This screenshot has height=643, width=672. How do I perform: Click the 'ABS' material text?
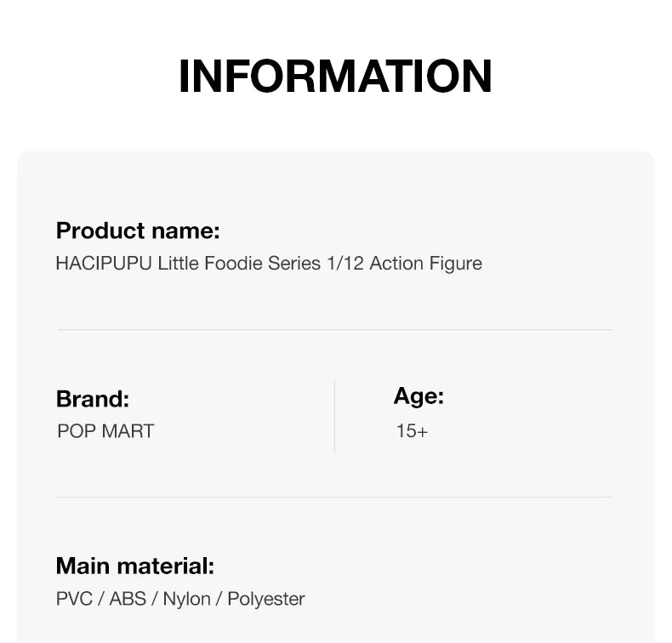click(x=128, y=599)
